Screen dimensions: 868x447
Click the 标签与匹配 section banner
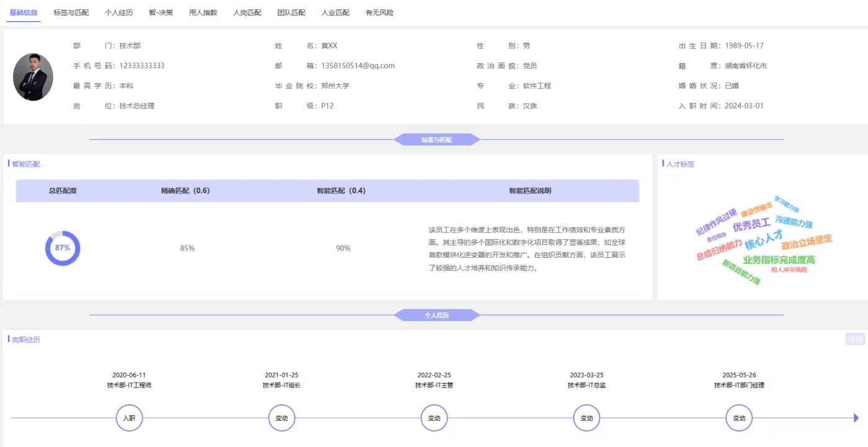[436, 139]
